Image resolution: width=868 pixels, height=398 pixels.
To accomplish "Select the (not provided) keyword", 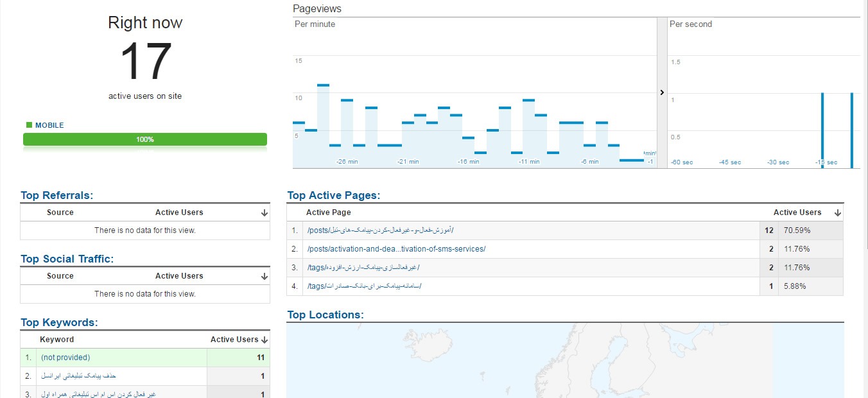I will point(65,358).
